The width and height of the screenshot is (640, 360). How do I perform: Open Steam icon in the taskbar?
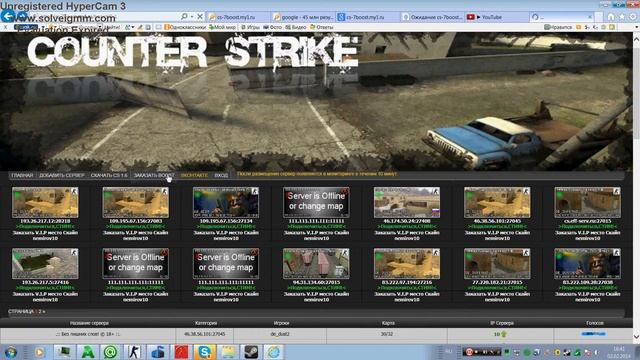point(251,352)
